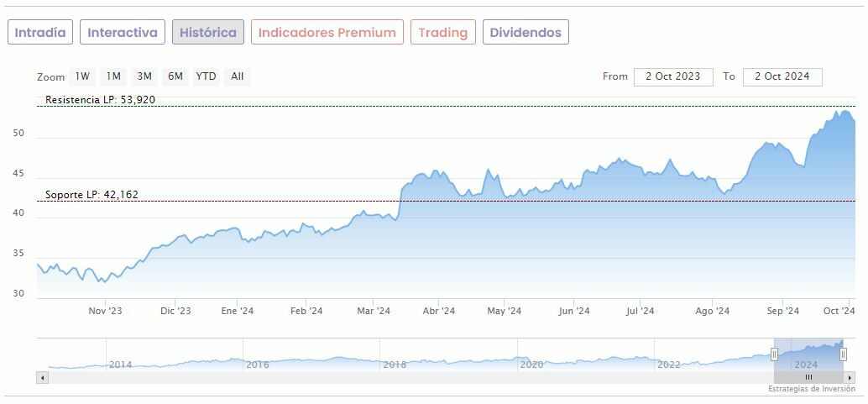Open the Indicadores Premium tab
Viewport: 868px width, 404px height.
[327, 33]
